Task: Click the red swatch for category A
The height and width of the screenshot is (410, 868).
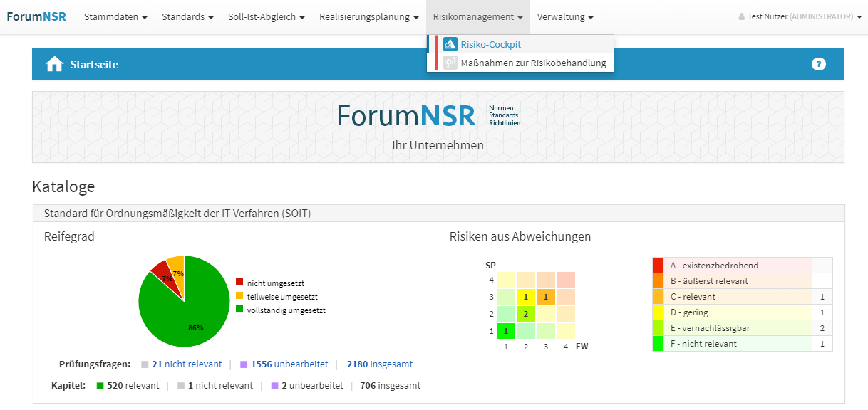Action: tap(658, 265)
